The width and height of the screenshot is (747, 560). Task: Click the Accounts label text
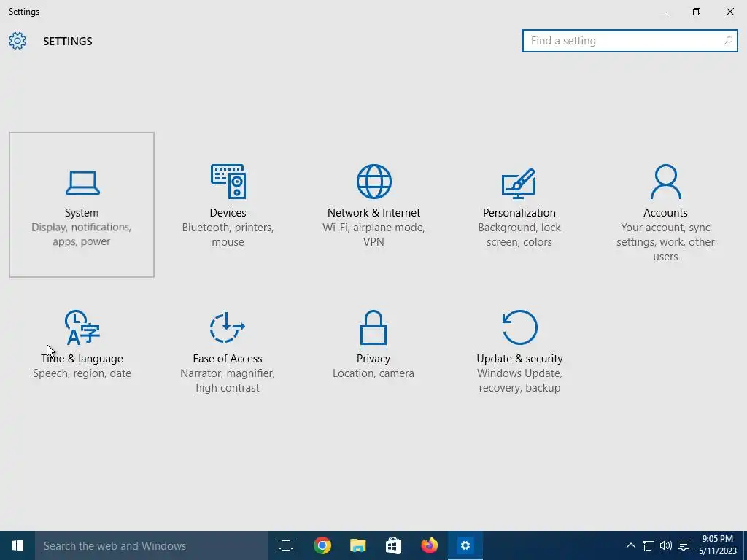665,213
